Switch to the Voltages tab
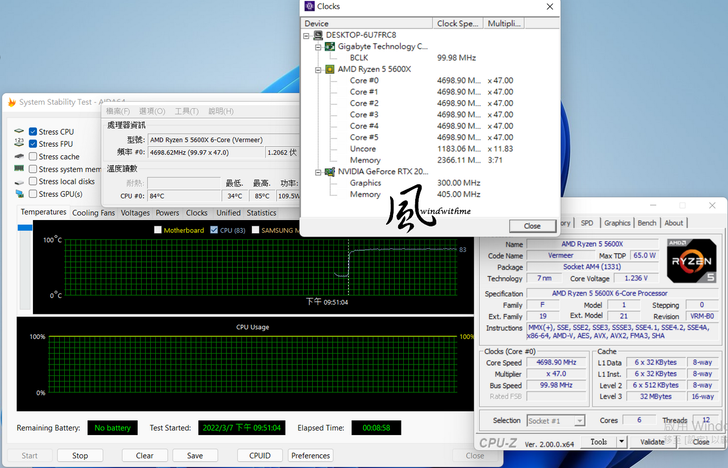728x468 pixels. (x=135, y=213)
